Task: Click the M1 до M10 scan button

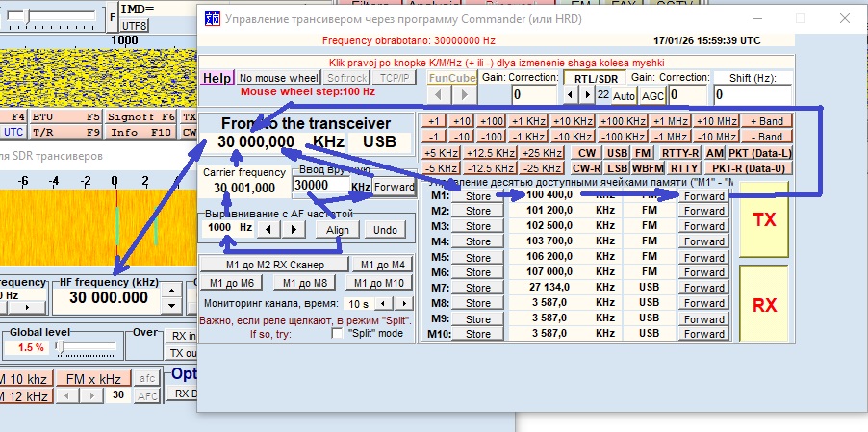Action: [x=379, y=283]
